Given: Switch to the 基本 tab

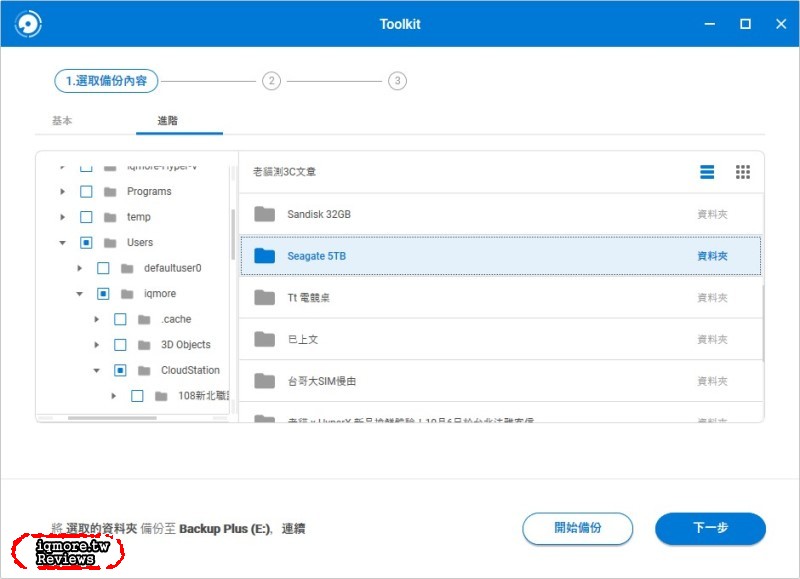Looking at the screenshot, I should click(x=62, y=119).
